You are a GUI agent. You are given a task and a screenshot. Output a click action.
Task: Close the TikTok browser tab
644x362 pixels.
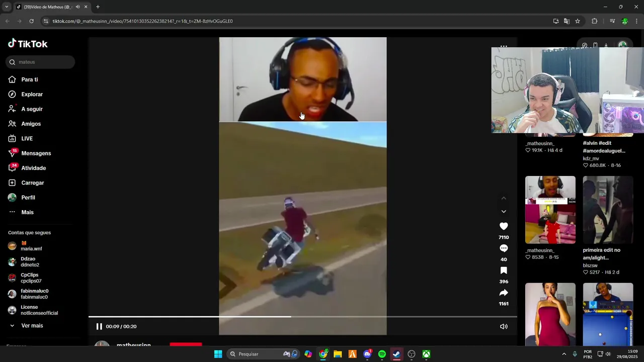coord(86,7)
